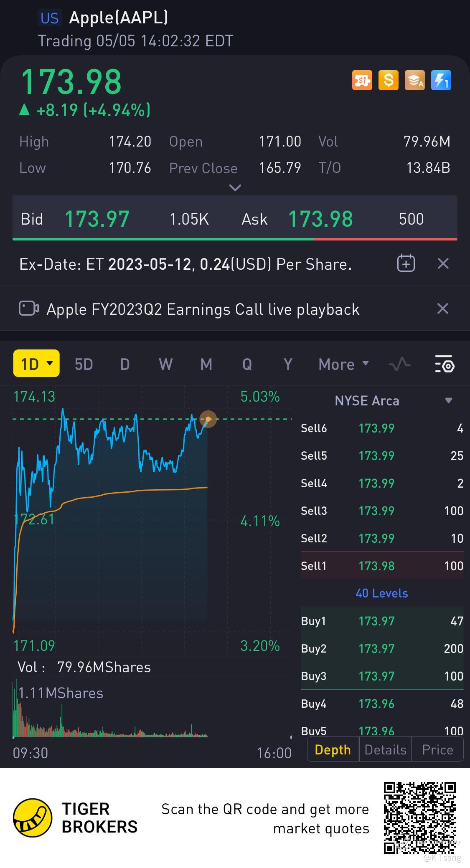This screenshot has width=470, height=868.
Task: Tap the chart indicator waveform icon
Action: click(x=400, y=364)
